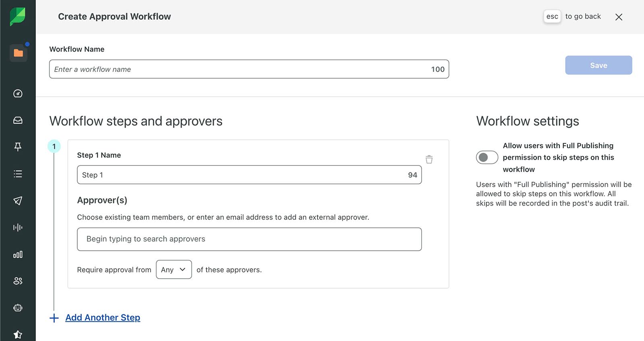Click the Step 1 Name input field
Screen dimensions: 644x341
coord(249,175)
